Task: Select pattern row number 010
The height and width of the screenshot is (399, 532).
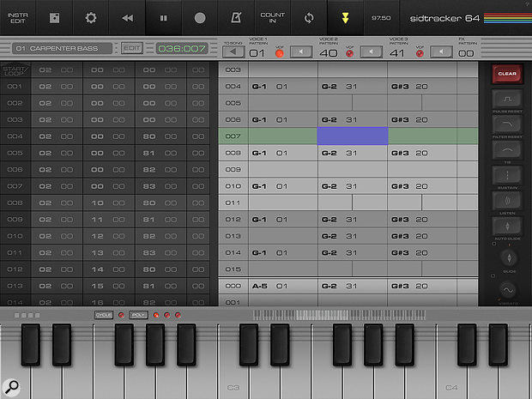Action: pos(233,186)
